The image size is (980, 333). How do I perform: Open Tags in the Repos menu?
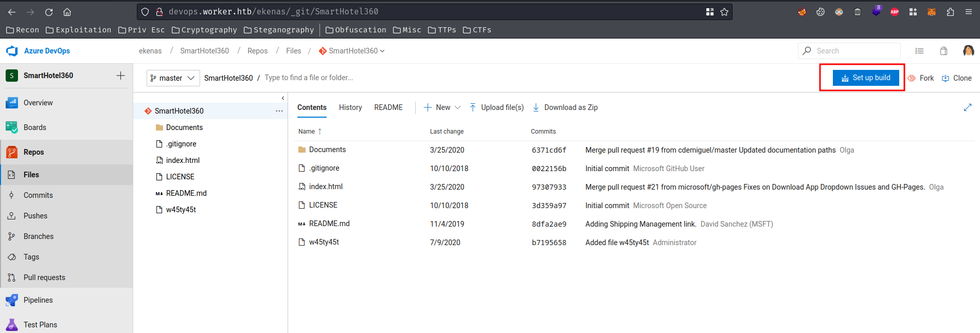pos(67,257)
